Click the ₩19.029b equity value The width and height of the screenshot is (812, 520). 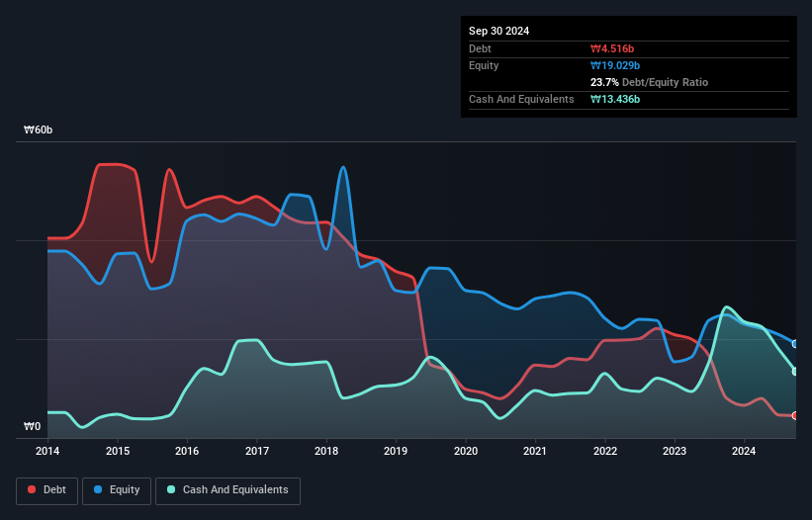click(615, 65)
